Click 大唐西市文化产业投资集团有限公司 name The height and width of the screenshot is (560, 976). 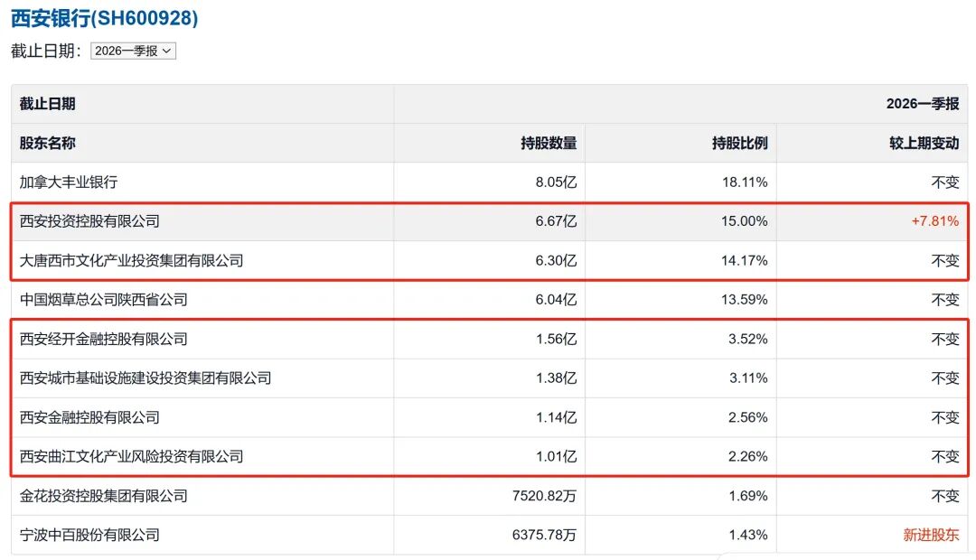pos(131,261)
